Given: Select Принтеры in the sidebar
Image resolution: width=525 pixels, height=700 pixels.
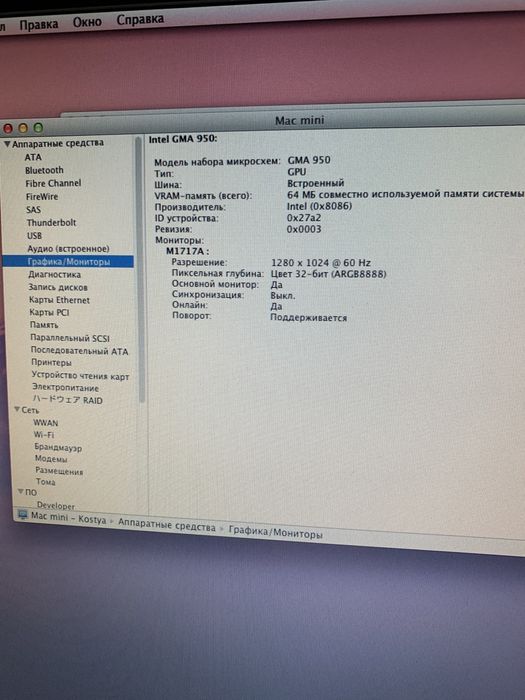Looking at the screenshot, I should pyautogui.click(x=51, y=362).
